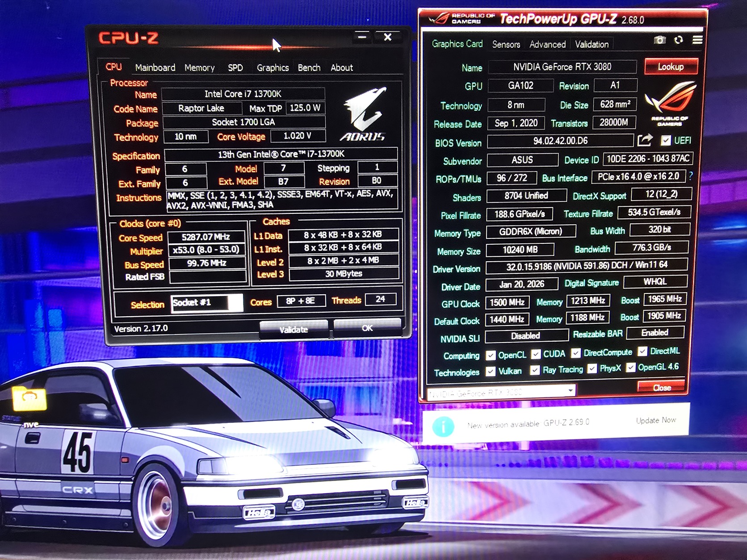Screen dimensions: 747x560
Task: Click the Device ID value 10DE 2206
Action: [648, 159]
